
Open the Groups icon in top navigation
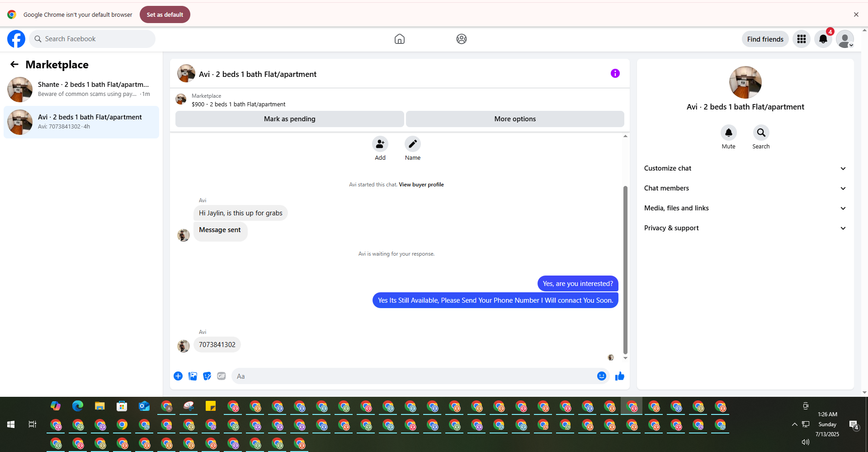click(462, 39)
